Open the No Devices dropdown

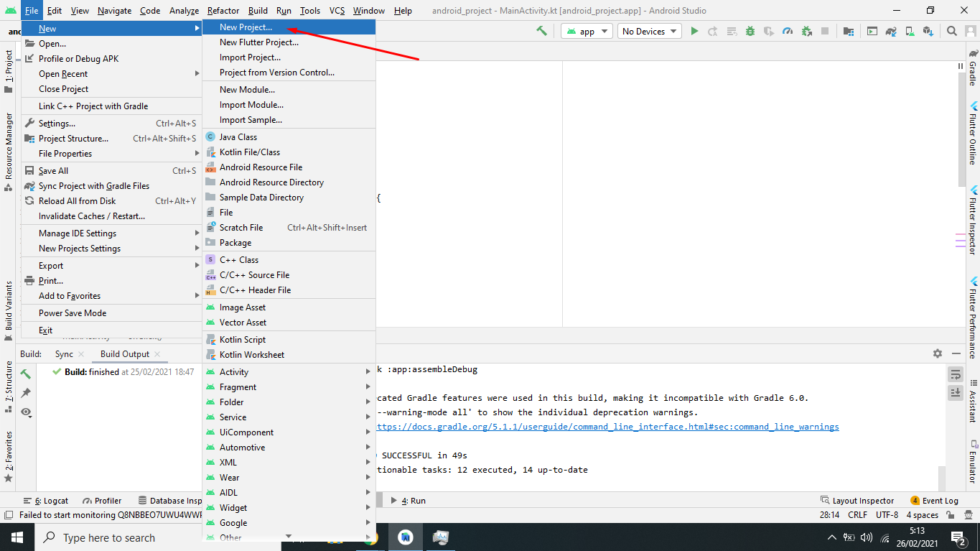[648, 31]
